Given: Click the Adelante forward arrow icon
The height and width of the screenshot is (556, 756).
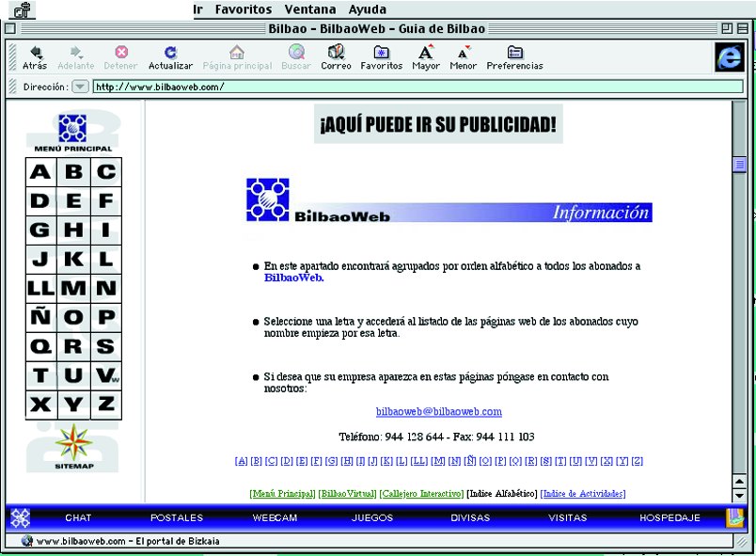Looking at the screenshot, I should point(76,52).
